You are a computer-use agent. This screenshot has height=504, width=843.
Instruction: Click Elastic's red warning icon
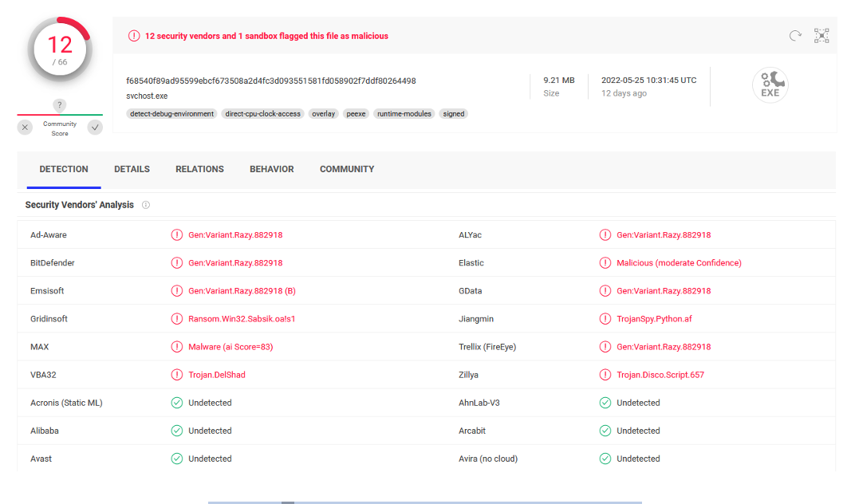(x=605, y=262)
